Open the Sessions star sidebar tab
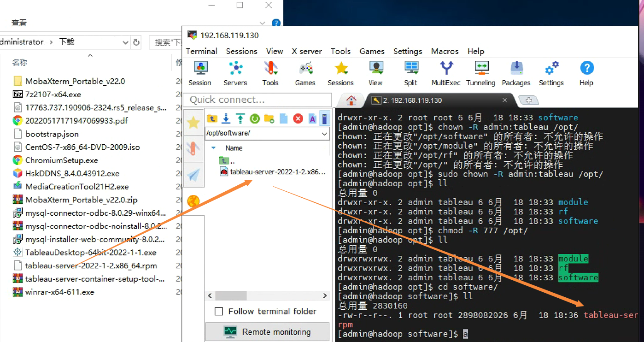 point(193,123)
